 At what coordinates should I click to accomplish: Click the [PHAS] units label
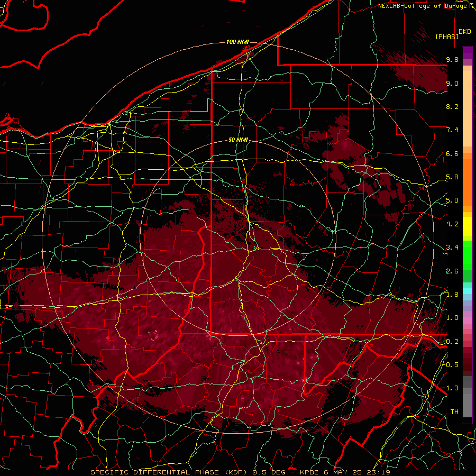pyautogui.click(x=447, y=36)
